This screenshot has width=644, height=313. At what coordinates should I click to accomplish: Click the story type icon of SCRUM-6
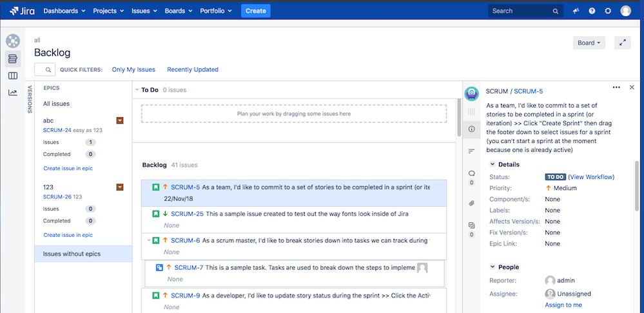[x=155, y=240]
